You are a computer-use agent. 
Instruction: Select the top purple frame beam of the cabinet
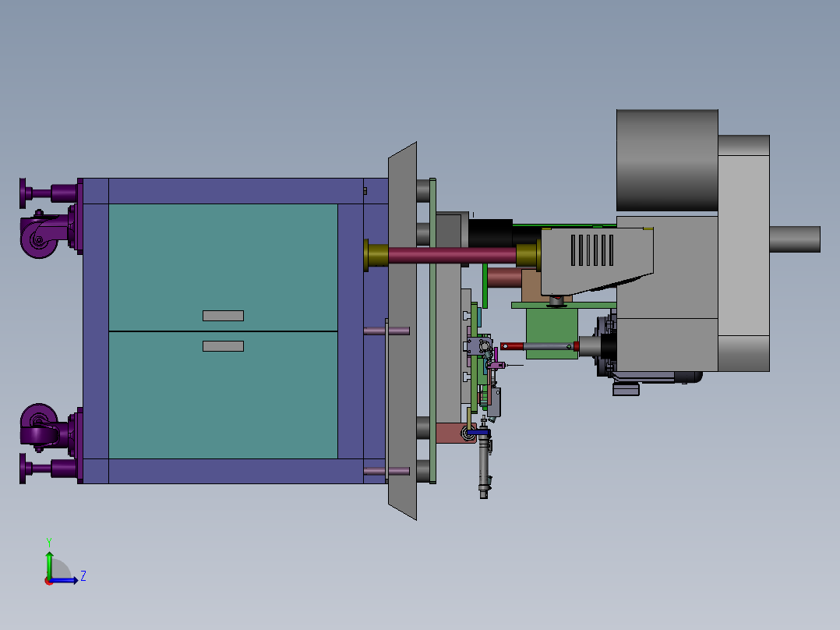coord(235,191)
